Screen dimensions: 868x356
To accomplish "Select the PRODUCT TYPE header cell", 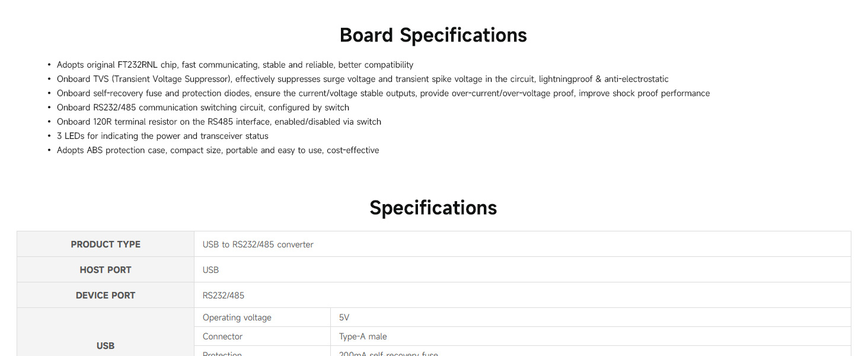I will (106, 244).
